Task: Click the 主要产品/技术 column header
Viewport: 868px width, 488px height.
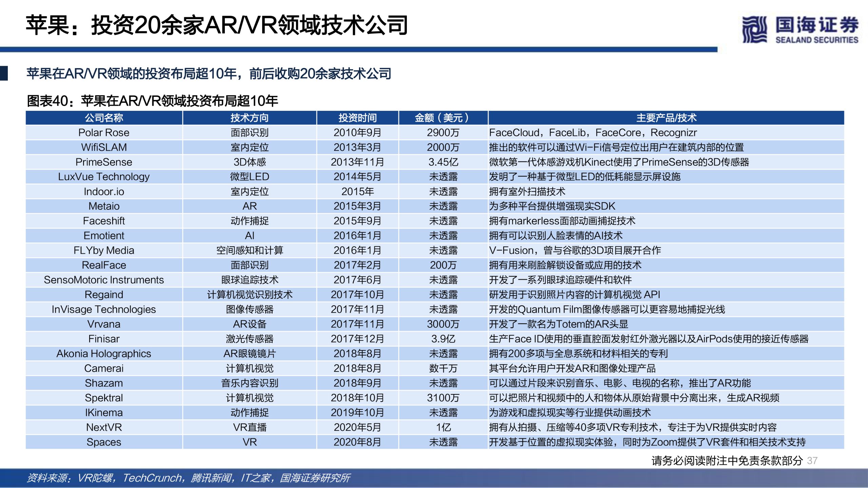Action: [x=666, y=118]
